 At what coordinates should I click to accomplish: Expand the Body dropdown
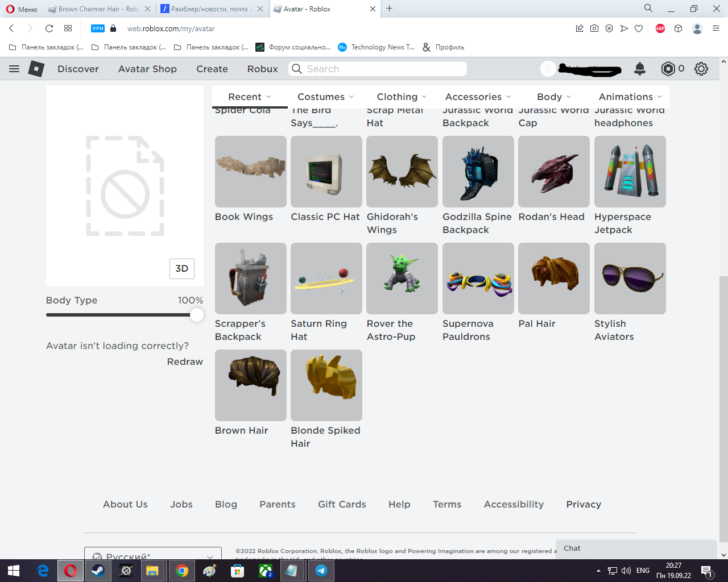(x=554, y=97)
